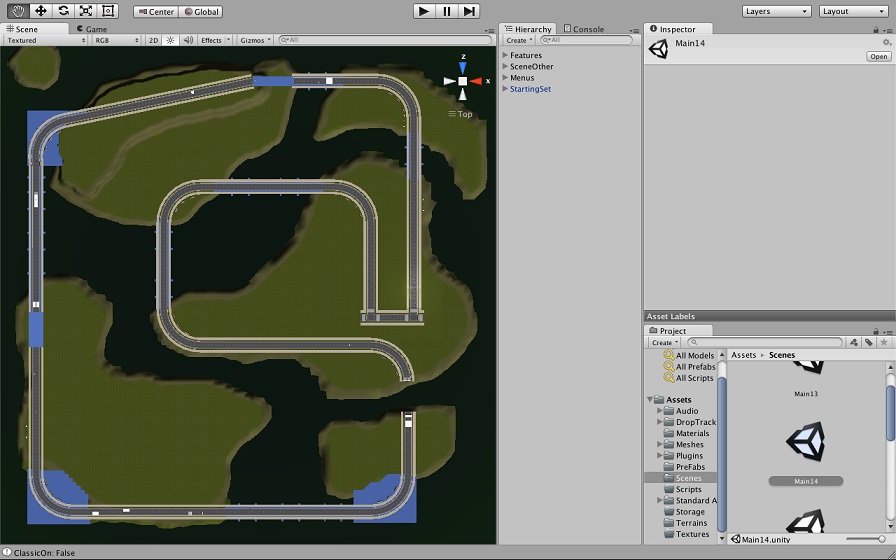Viewport: 896px width, 560px height.
Task: Switch to the Inspector tab
Action: tap(678, 29)
